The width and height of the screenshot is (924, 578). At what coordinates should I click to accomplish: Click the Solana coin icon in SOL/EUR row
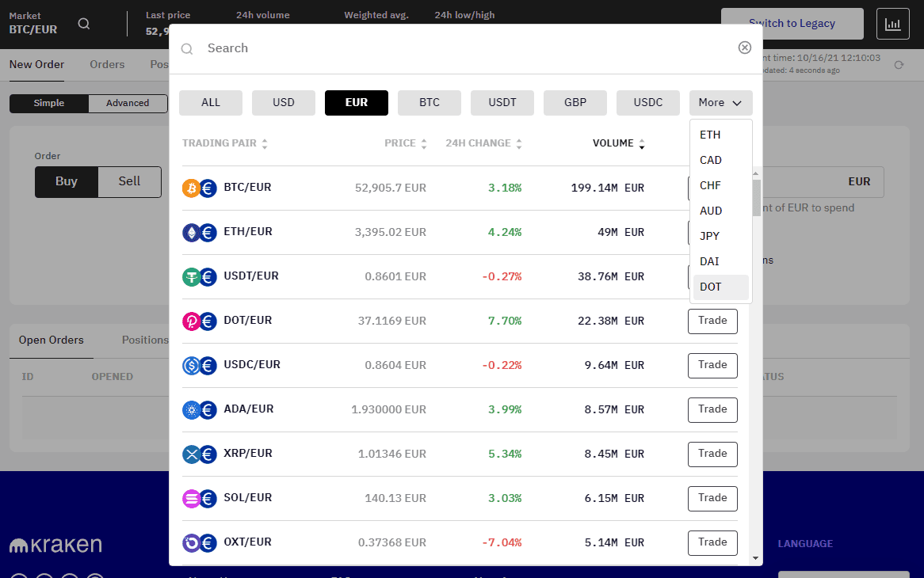tap(191, 499)
